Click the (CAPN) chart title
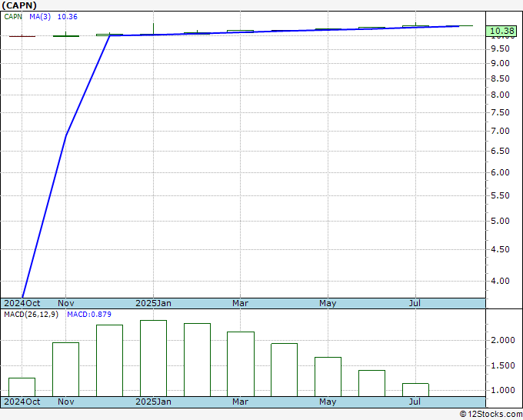523x420 pixels. (x=19, y=5)
